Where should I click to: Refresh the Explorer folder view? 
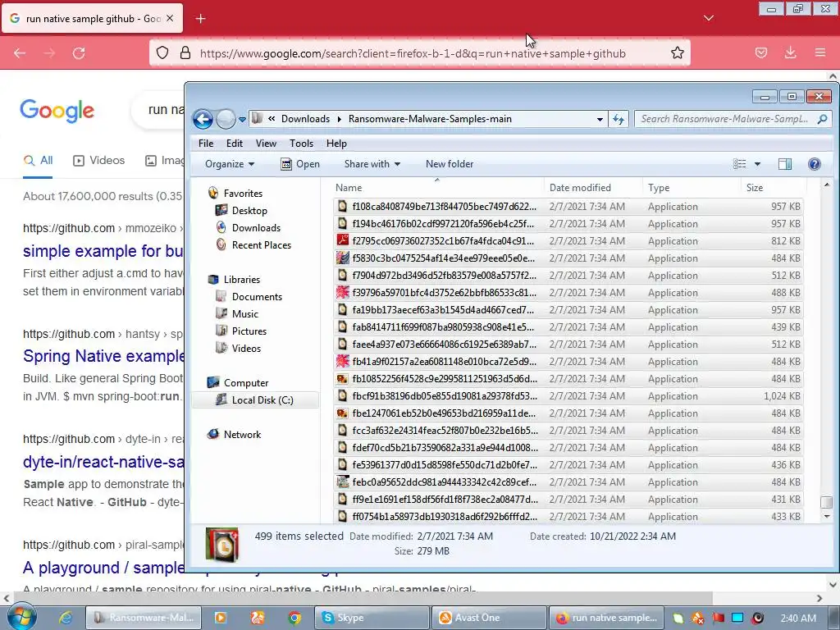click(619, 119)
